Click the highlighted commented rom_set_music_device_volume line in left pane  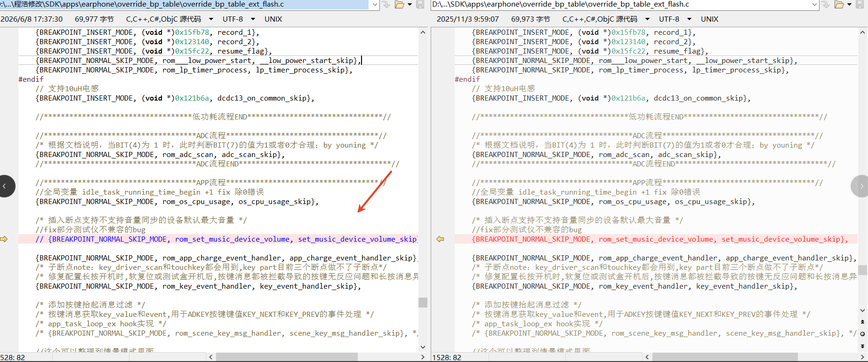218,239
